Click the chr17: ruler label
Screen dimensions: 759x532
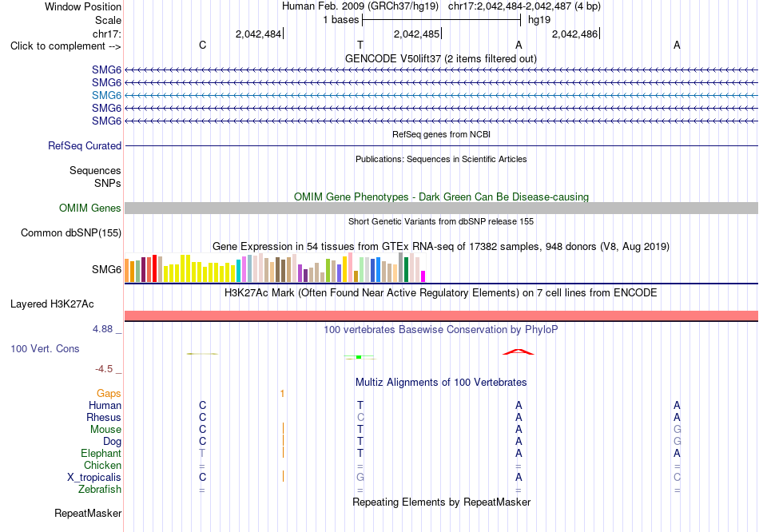click(107, 34)
